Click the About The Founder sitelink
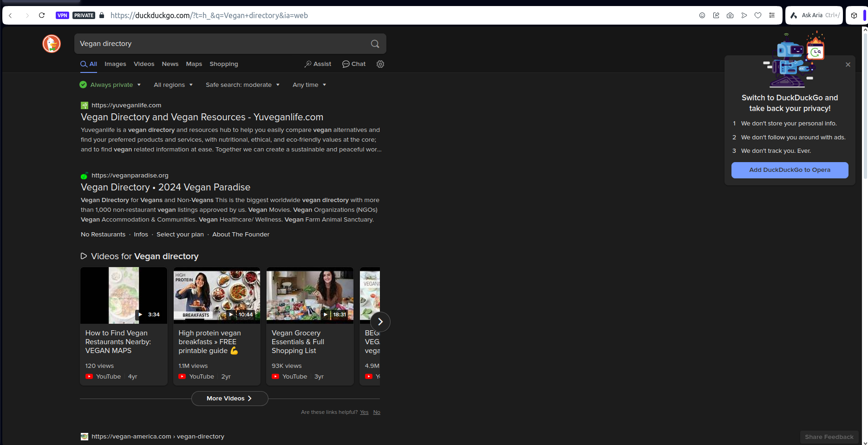The image size is (868, 445). pyautogui.click(x=241, y=235)
